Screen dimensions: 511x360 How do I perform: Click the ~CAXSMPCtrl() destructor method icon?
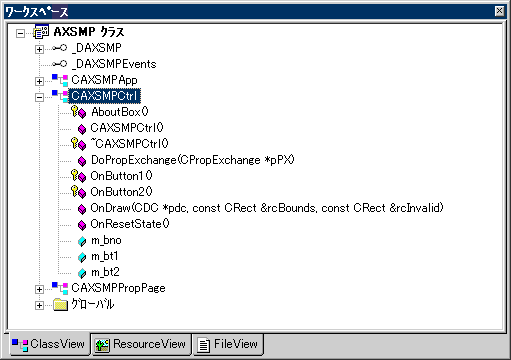pyautogui.click(x=79, y=144)
